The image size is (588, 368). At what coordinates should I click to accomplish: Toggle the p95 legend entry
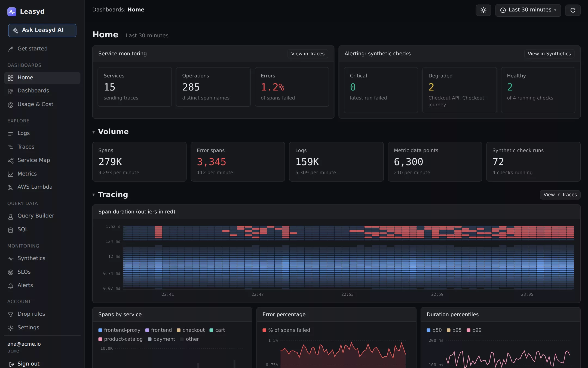tap(454, 330)
